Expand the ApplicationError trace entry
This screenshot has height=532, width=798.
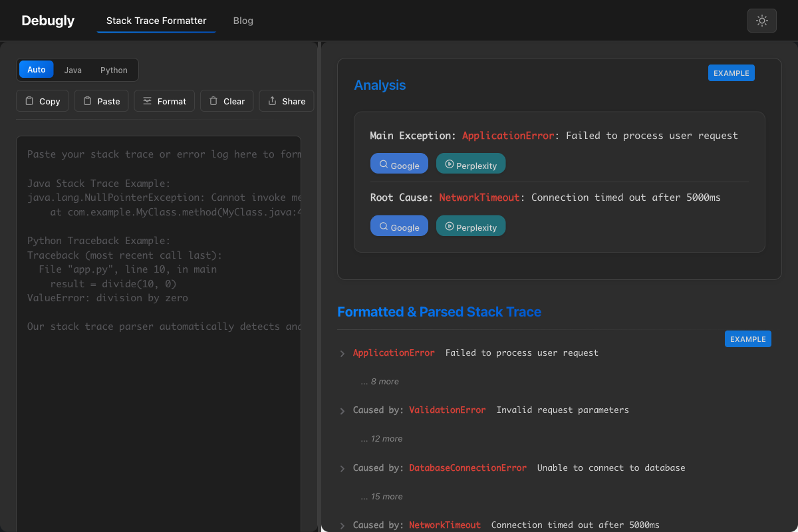coord(342,354)
